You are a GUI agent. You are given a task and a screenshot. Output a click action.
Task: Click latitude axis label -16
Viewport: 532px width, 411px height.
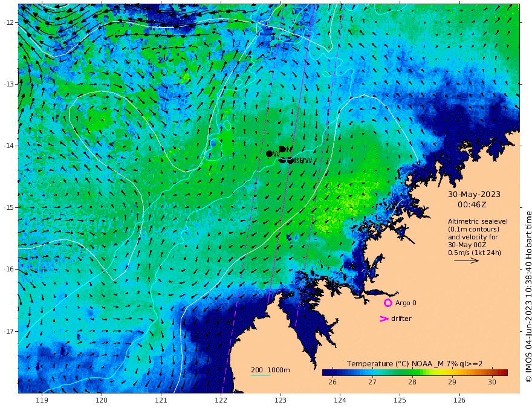[9, 269]
